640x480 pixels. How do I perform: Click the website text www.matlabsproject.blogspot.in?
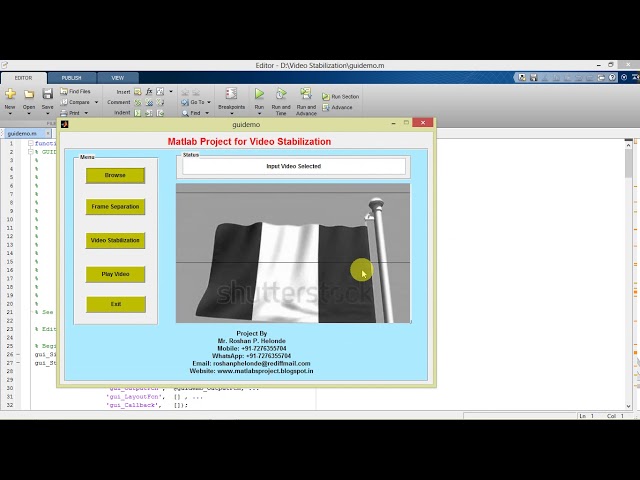(x=265, y=371)
